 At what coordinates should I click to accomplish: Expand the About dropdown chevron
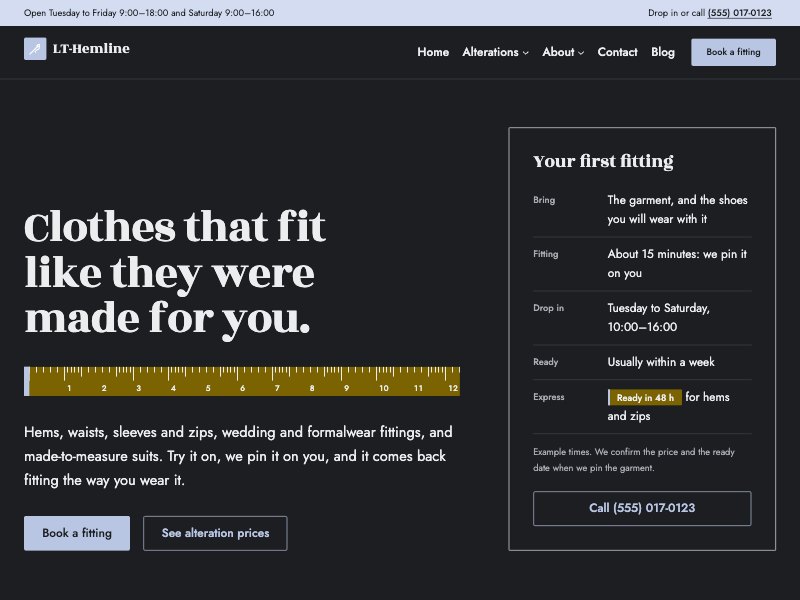(x=581, y=53)
